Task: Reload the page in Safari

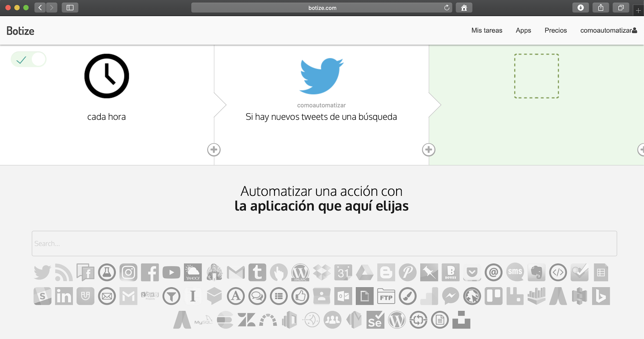Action: coord(447,8)
